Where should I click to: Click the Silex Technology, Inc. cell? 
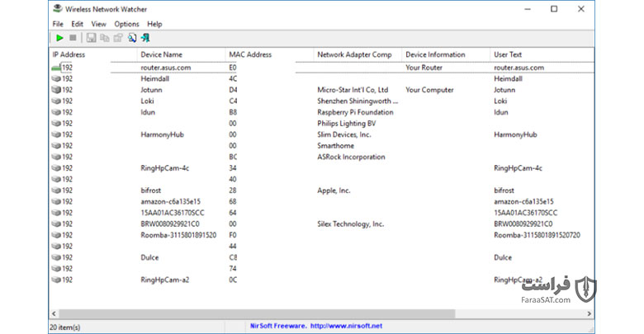pyautogui.click(x=350, y=224)
